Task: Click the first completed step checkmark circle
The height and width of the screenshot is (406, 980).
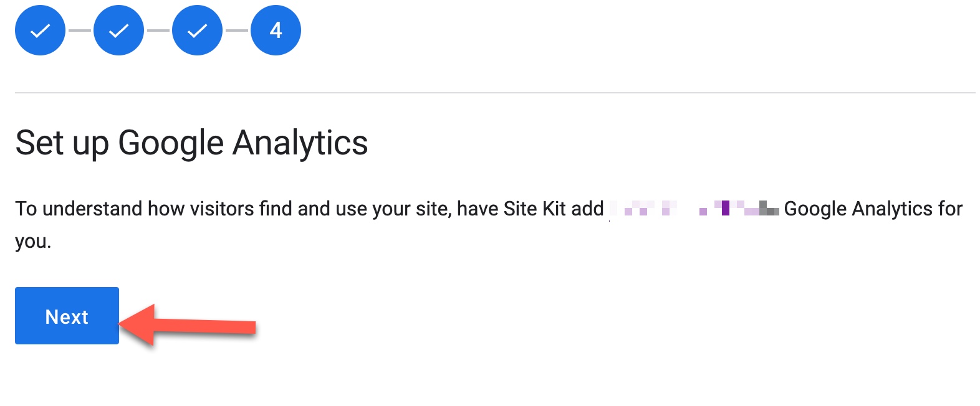Action: pyautogui.click(x=40, y=30)
